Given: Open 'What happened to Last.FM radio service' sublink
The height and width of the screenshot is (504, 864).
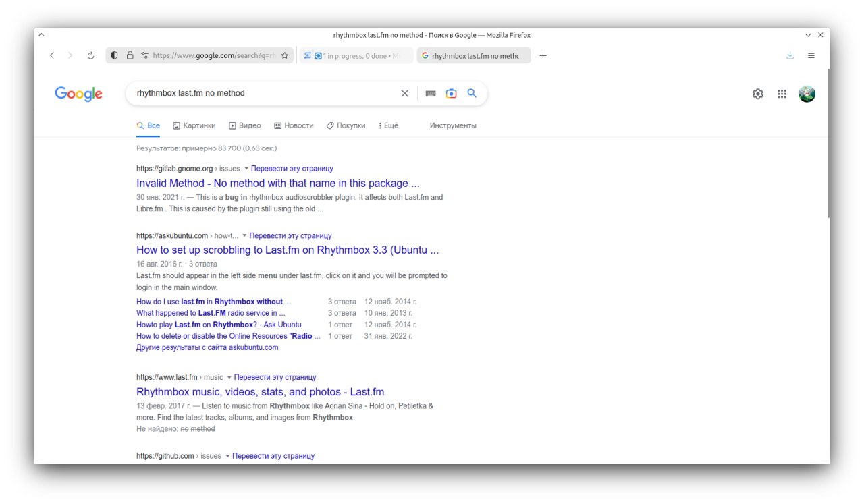Looking at the screenshot, I should [x=211, y=313].
